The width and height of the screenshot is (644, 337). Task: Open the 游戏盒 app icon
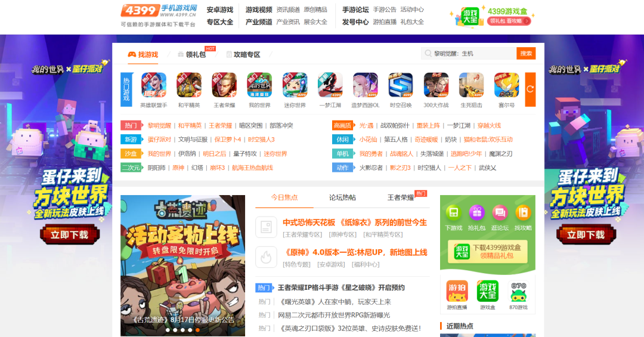tap(488, 292)
